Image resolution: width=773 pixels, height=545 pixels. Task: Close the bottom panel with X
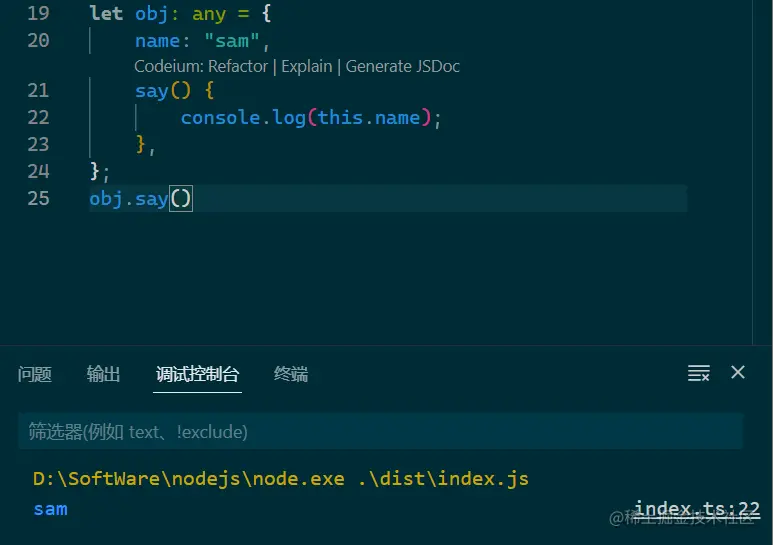pyautogui.click(x=738, y=373)
